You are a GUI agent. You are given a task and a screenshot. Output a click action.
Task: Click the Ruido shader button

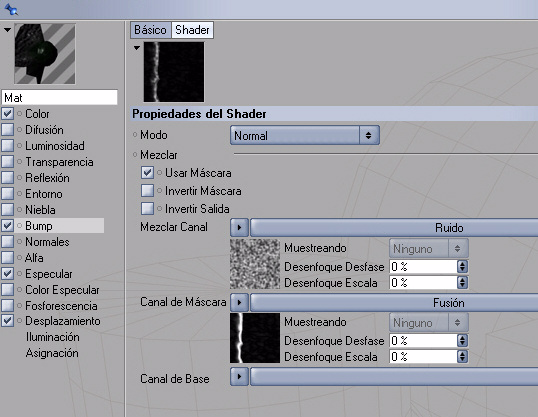pos(394,227)
